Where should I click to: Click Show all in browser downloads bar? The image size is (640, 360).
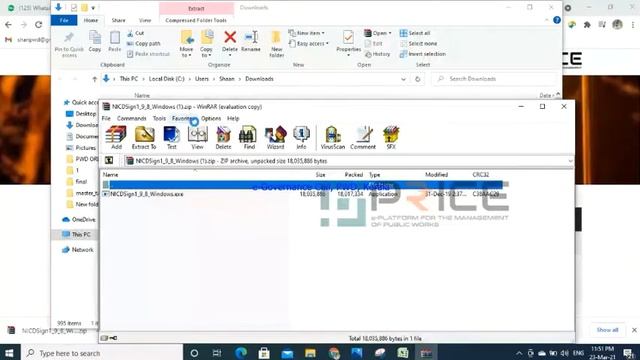click(607, 330)
